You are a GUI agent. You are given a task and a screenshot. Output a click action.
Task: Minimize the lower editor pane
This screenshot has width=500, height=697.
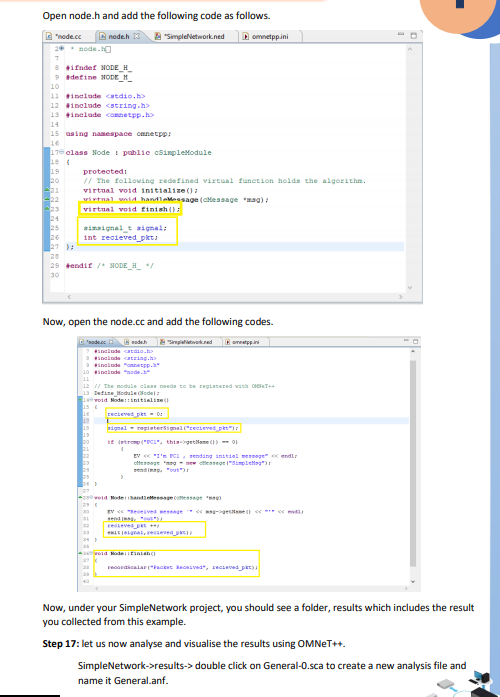click(406, 340)
